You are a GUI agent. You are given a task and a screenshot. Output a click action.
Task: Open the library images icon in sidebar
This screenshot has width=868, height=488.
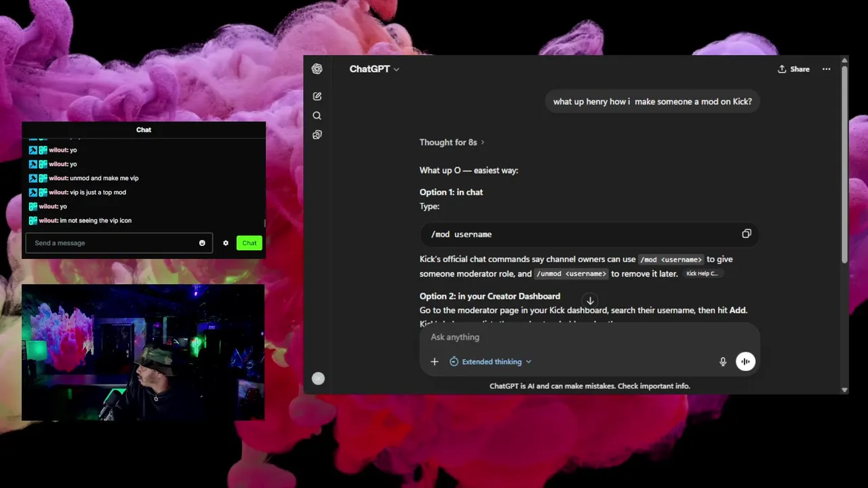(317, 135)
